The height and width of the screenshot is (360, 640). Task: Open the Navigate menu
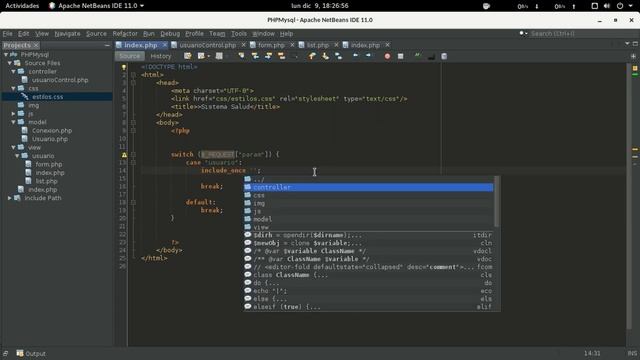click(x=67, y=33)
